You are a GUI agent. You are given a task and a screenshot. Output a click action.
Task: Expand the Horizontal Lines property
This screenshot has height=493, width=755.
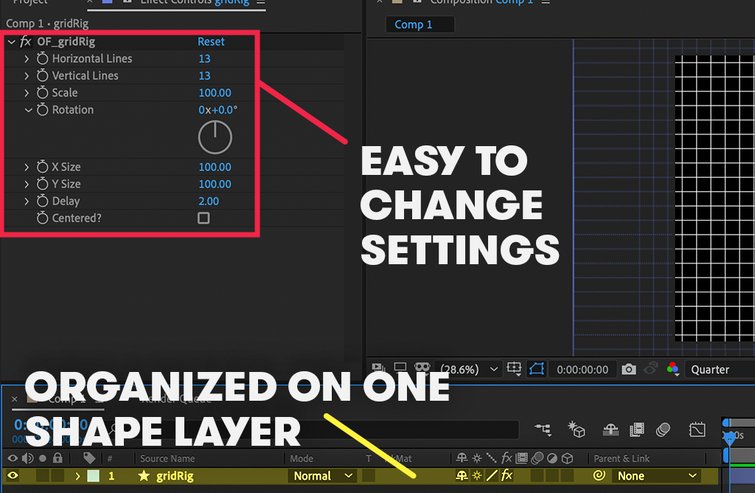[27, 59]
